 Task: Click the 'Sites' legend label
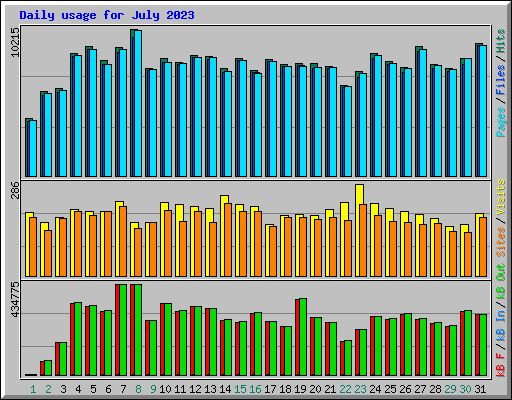coord(501,242)
